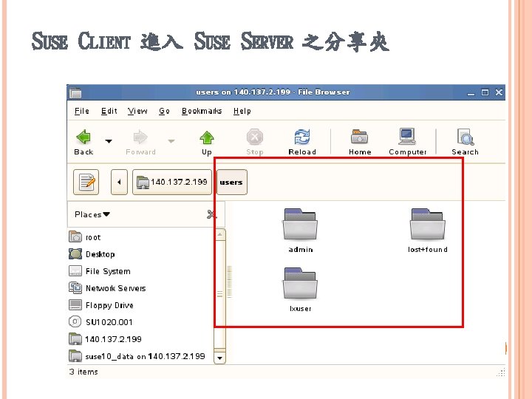Open the Forward history dropdown arrow
The image size is (532, 399).
click(171, 141)
